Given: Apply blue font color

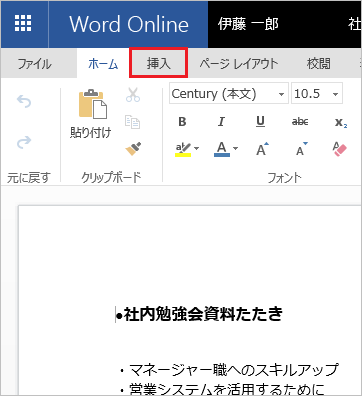Looking at the screenshot, I should tap(222, 149).
